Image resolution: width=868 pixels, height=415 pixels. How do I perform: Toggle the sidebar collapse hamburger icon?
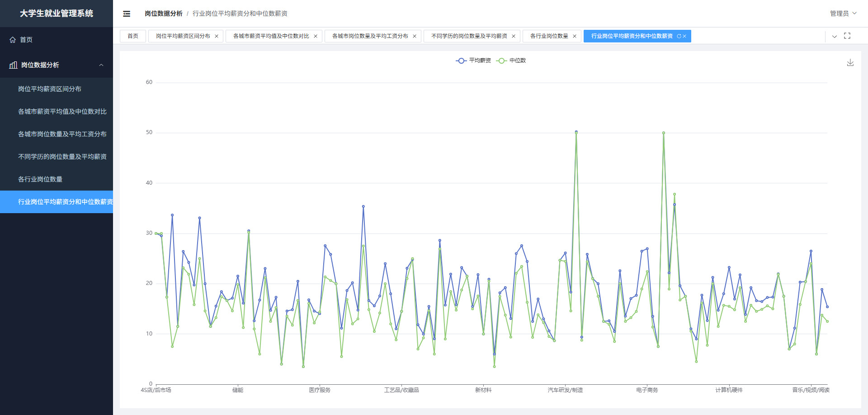[x=127, y=14]
